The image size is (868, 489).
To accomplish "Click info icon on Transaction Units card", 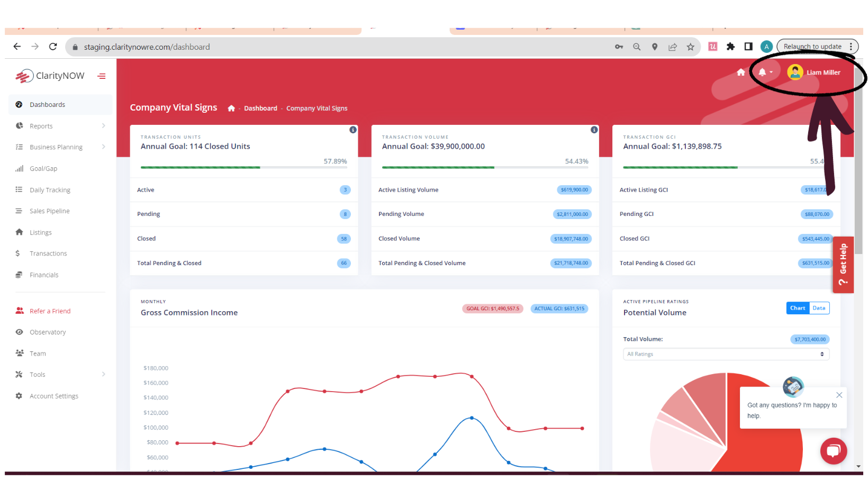I will (x=353, y=130).
